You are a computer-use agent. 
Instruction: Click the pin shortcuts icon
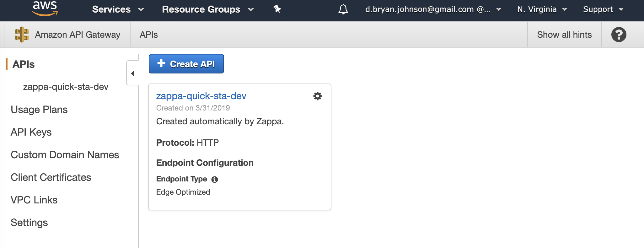[x=277, y=9]
